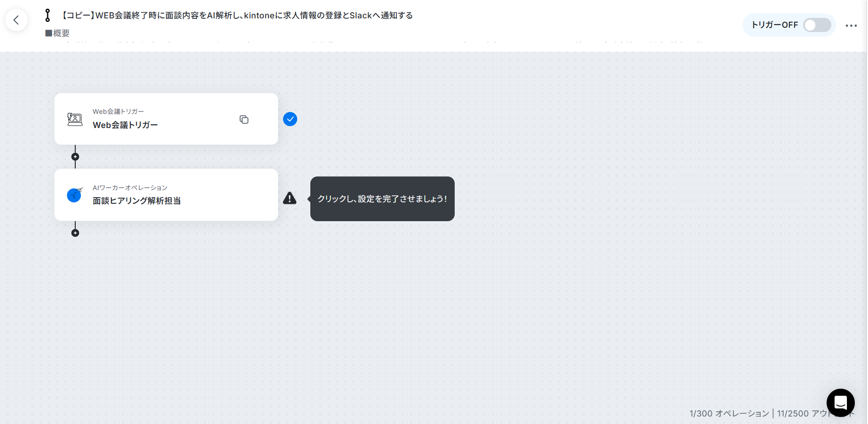Click the warning triangle beside 面談ヒアリング解析担当
The height and width of the screenshot is (424, 868).
pyautogui.click(x=290, y=198)
